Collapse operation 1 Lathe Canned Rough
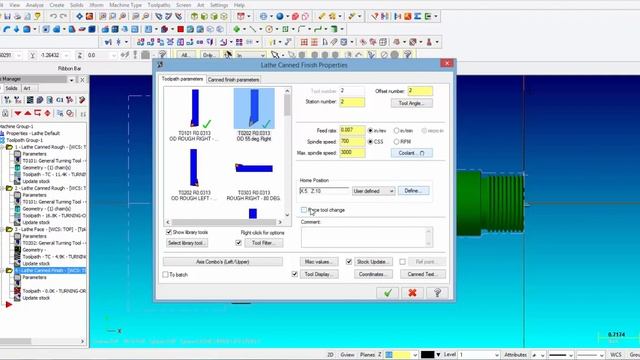The image size is (640, 360). (x=2, y=147)
